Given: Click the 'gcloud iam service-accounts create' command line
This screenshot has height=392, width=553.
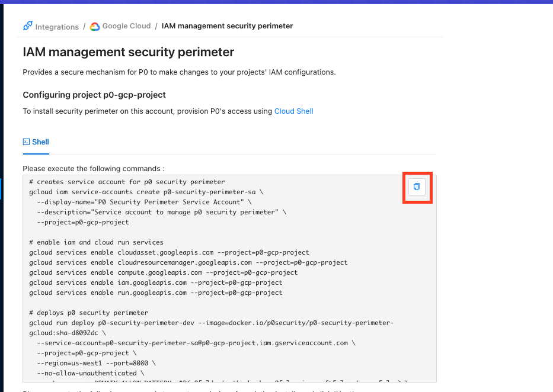Looking at the screenshot, I should (146, 192).
